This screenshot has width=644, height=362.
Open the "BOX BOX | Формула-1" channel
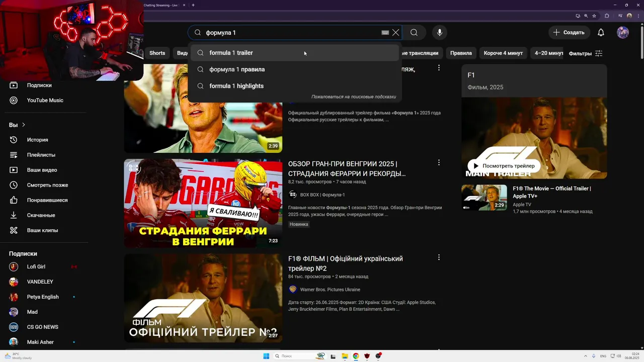[x=322, y=195]
